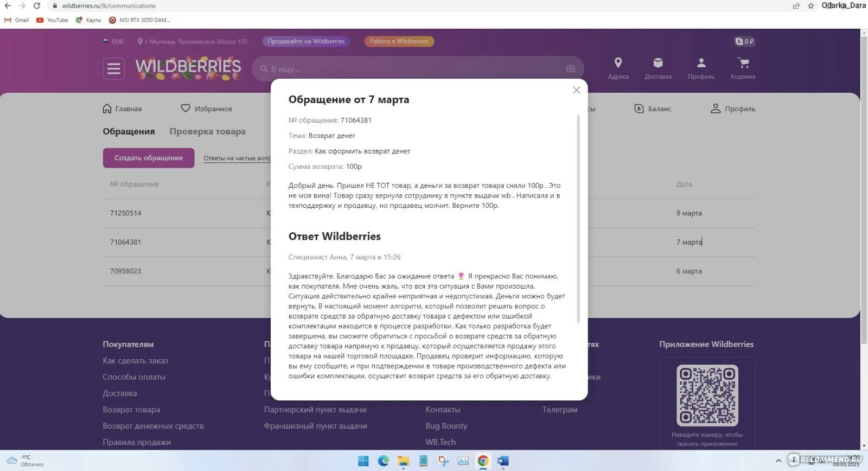Open the Адреса pickup points icon

tap(618, 68)
